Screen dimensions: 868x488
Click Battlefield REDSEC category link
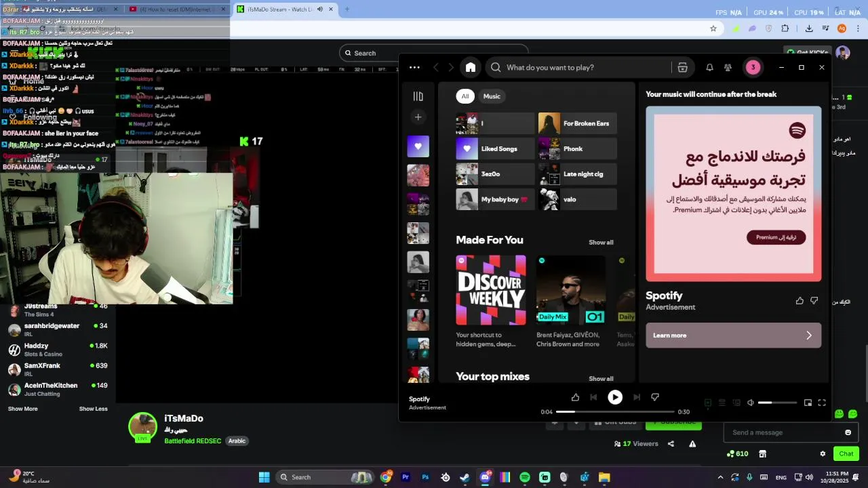coord(193,441)
